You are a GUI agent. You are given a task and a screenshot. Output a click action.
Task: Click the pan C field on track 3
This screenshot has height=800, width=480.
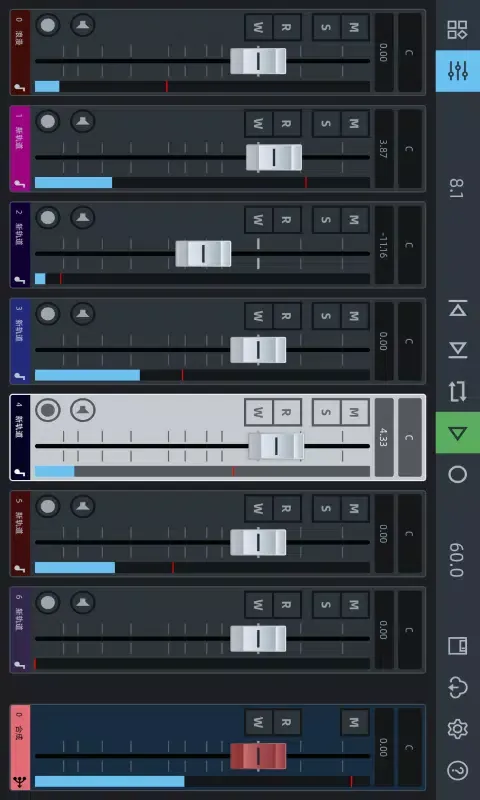click(x=410, y=341)
